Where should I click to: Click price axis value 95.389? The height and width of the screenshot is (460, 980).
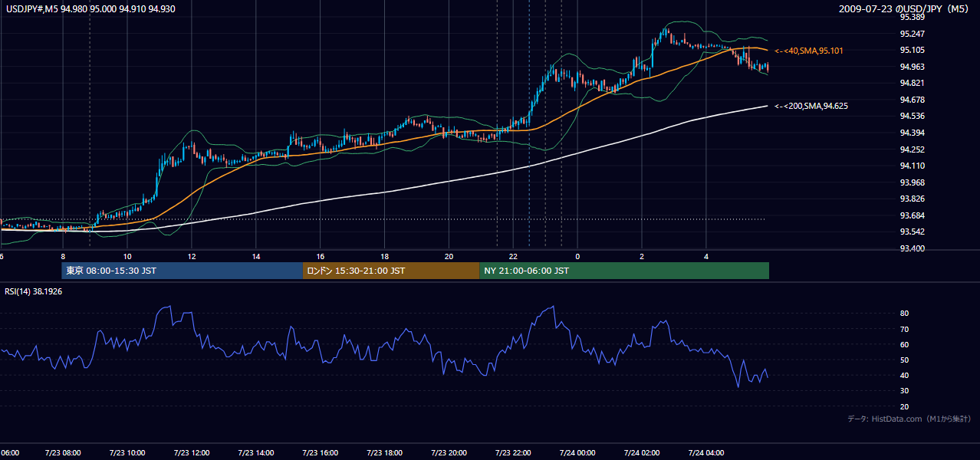(913, 17)
